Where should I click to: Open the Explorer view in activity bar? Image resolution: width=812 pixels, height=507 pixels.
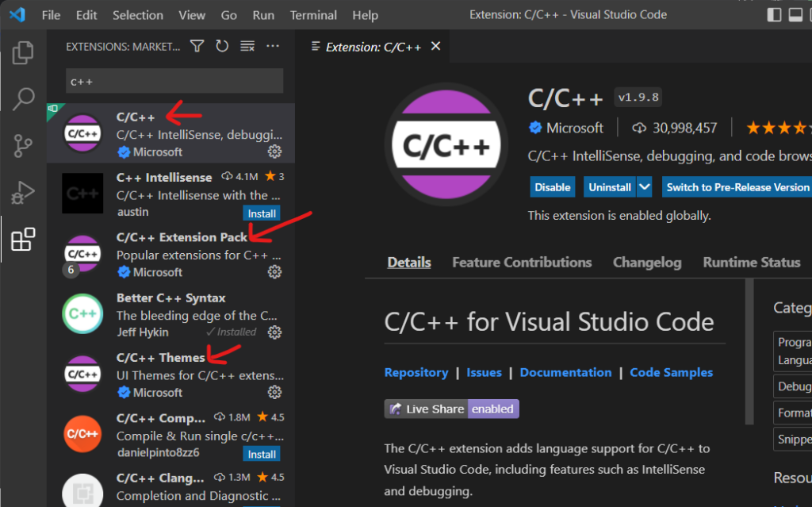(23, 53)
